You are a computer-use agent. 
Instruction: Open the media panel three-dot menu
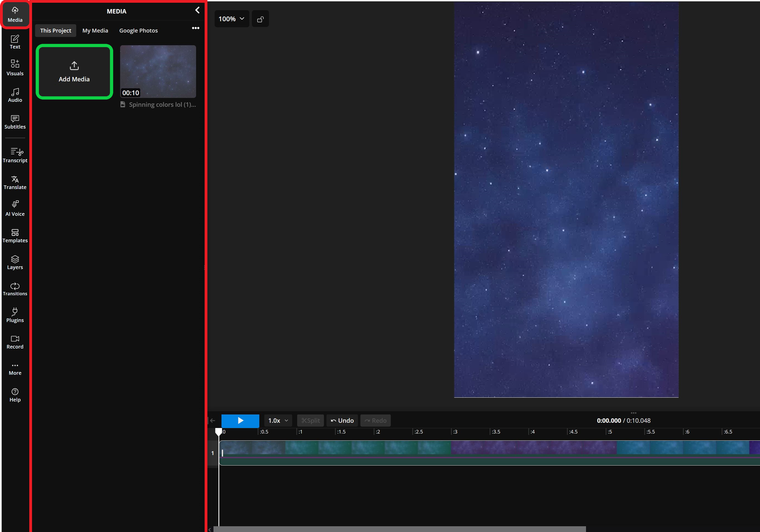click(x=195, y=28)
